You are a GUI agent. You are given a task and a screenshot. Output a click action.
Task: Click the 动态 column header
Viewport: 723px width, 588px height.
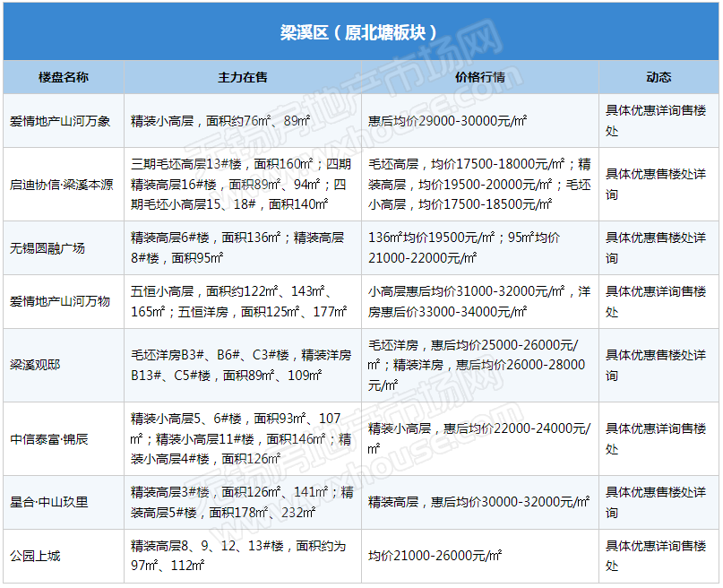[x=658, y=77]
